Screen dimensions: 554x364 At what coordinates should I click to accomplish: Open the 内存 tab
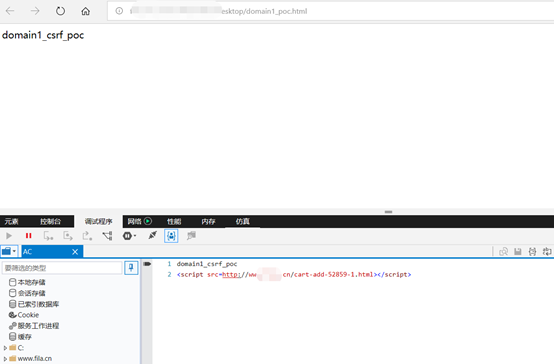(x=208, y=222)
